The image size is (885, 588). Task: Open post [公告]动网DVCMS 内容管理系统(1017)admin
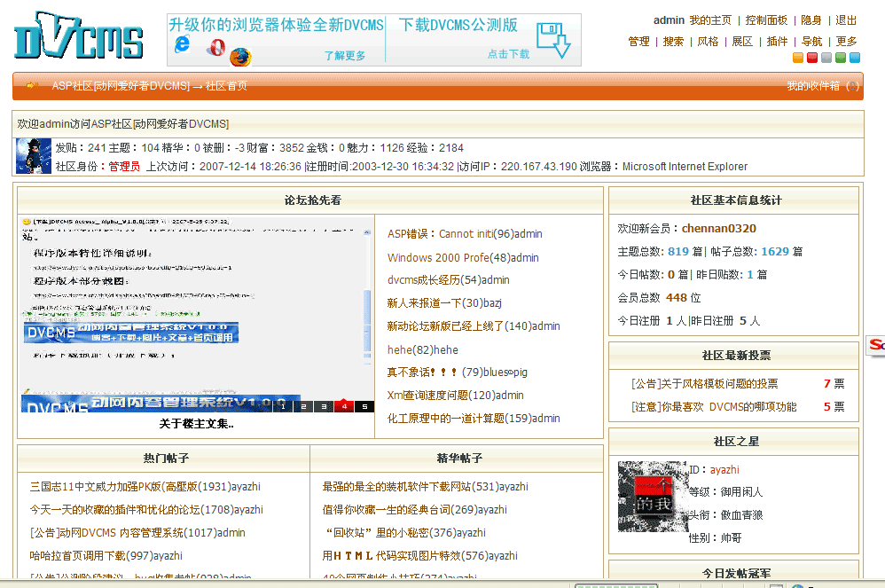point(137,533)
